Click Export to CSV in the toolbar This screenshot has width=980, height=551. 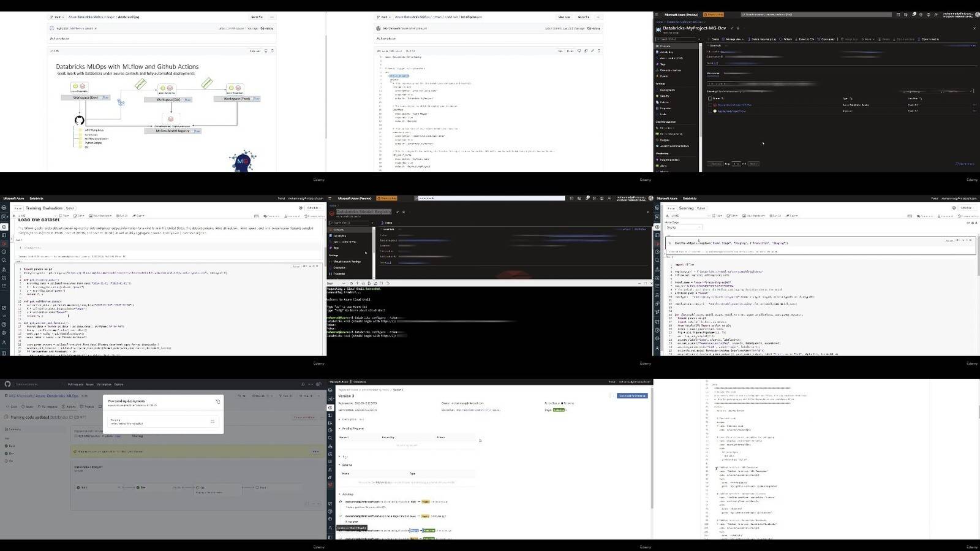pos(804,39)
